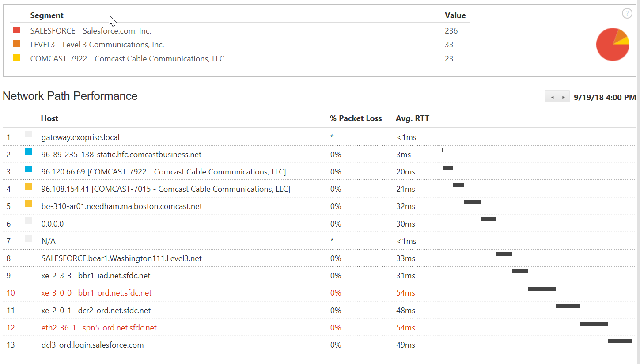Select host xe-2-3-3--bbr1-iad.net.sfdc.net
This screenshot has height=364, width=640.
click(96, 276)
